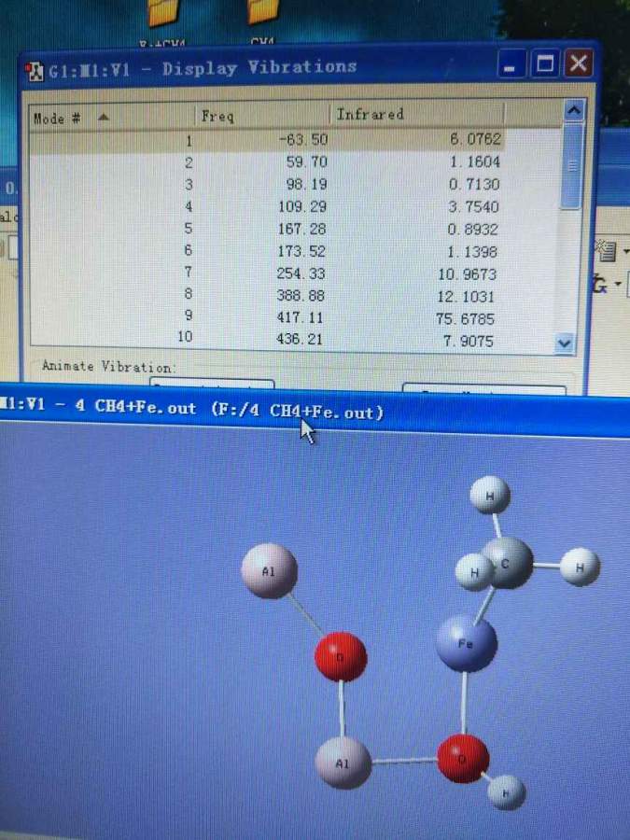This screenshot has height=840, width=630.
Task: Select vibration mode 7 at 254.33
Action: click(x=280, y=273)
